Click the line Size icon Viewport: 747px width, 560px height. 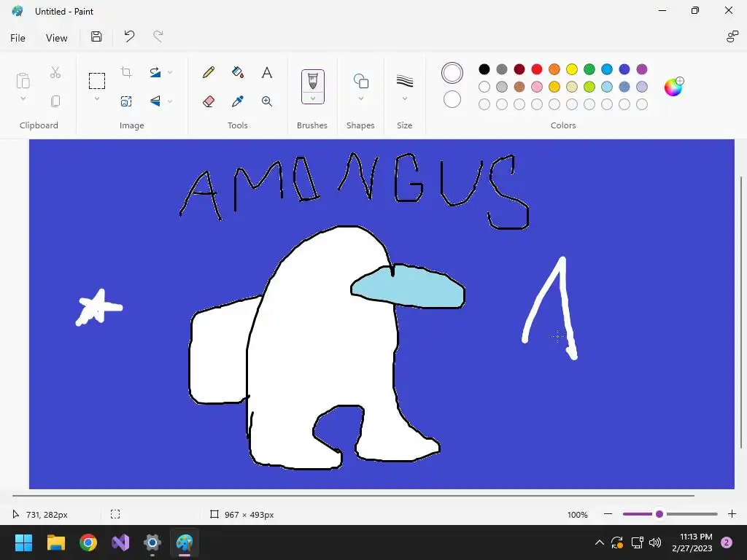404,81
